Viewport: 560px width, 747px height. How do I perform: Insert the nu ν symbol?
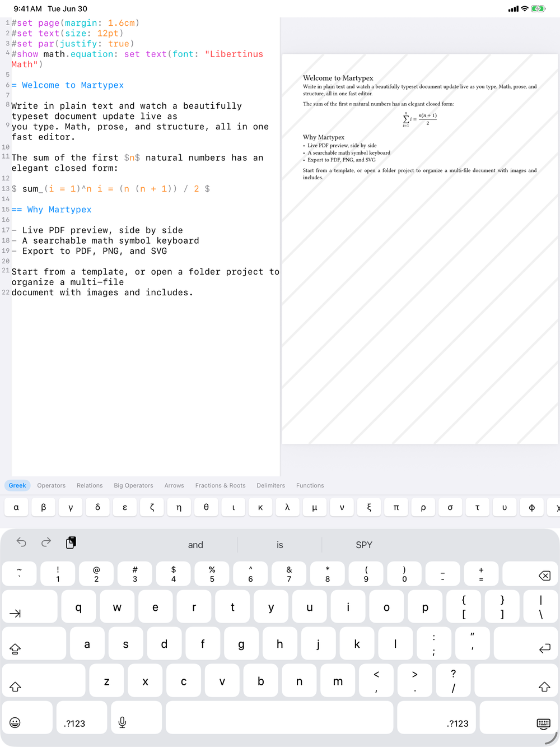342,507
